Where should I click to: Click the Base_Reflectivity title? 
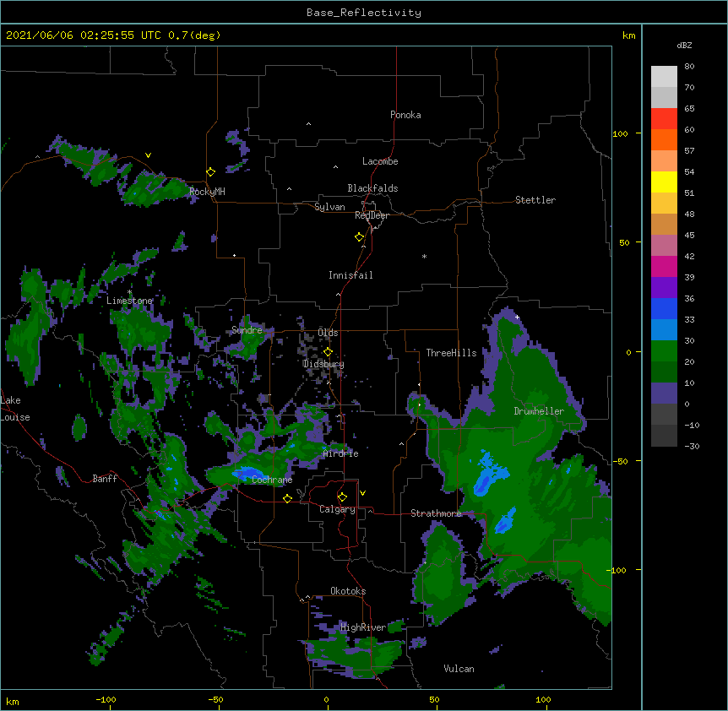click(x=364, y=13)
